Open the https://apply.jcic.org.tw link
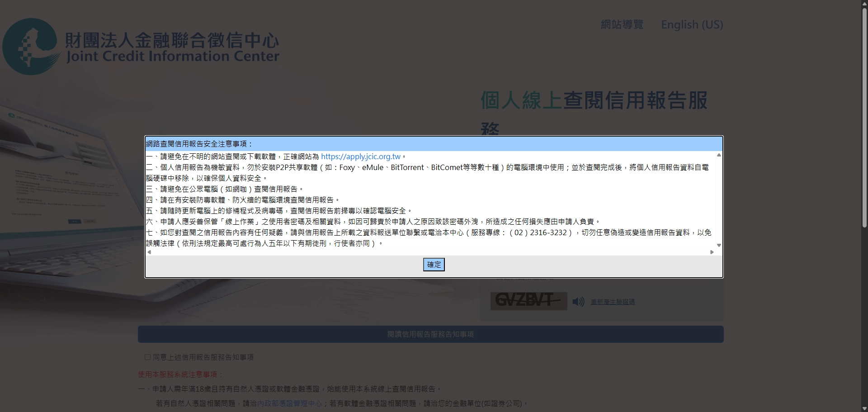Viewport: 868px width, 412px height. (361, 156)
